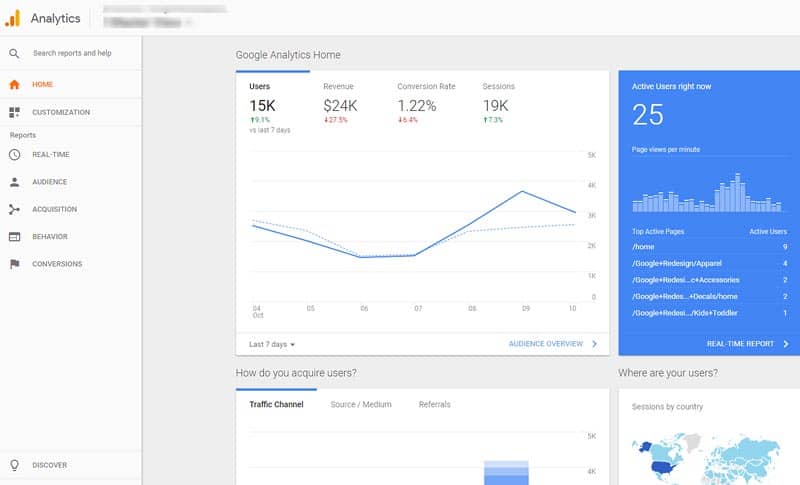Click the arrow beside Audience Overview
Image resolution: width=800 pixels, height=485 pixels.
pos(594,344)
